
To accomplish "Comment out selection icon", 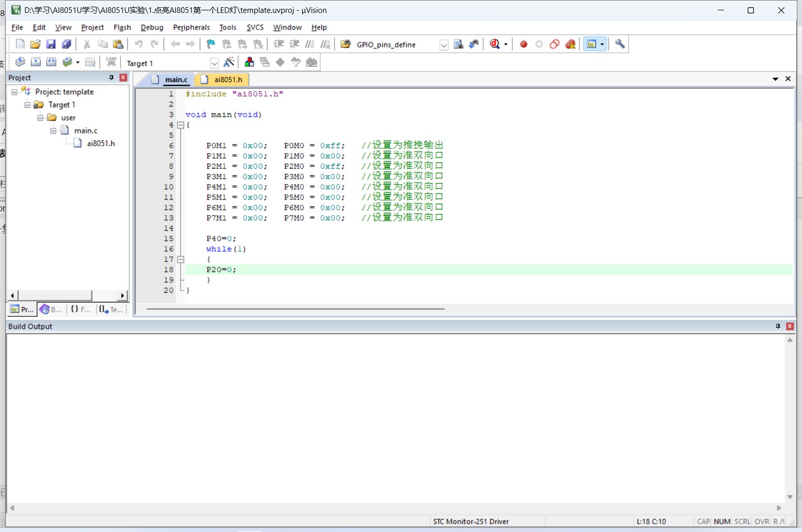I will 309,44.
